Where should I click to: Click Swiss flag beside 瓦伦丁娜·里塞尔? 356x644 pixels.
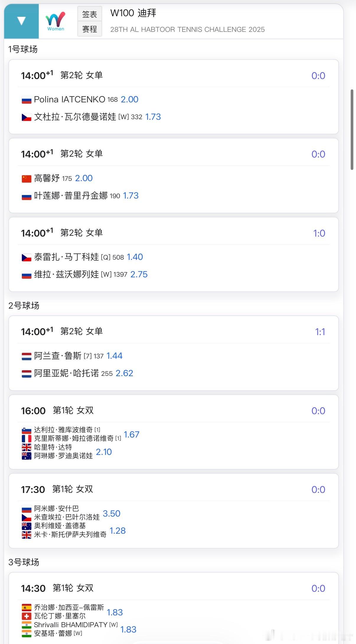pos(27,616)
